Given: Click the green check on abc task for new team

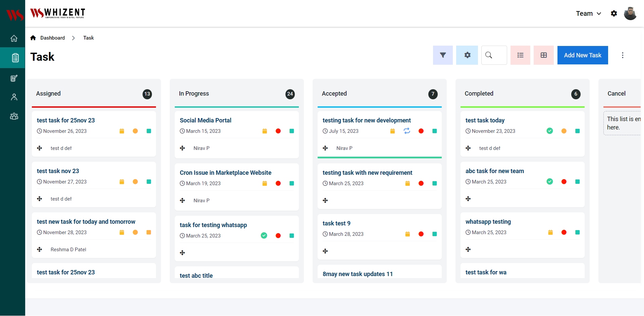Looking at the screenshot, I should [x=550, y=181].
